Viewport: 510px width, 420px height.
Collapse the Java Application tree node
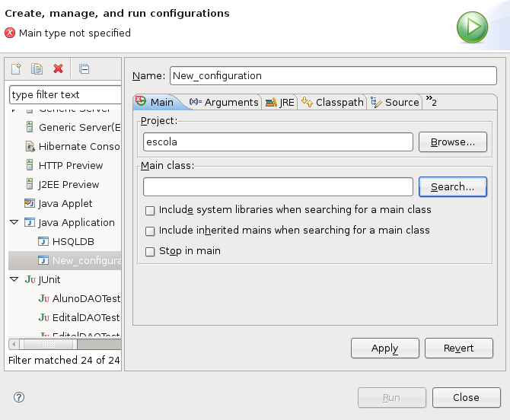click(x=14, y=223)
